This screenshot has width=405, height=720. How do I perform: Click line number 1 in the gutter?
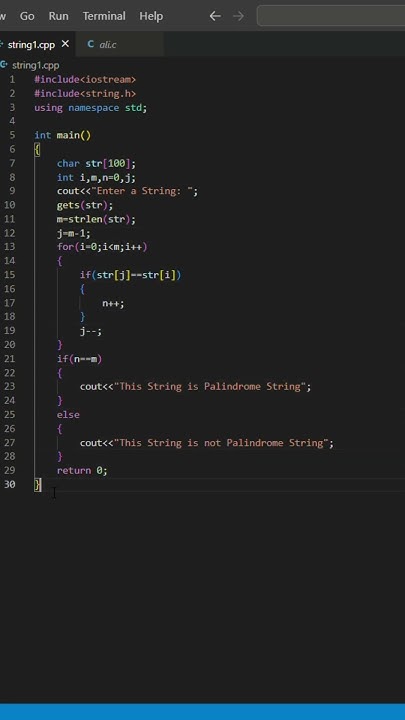tap(12, 79)
